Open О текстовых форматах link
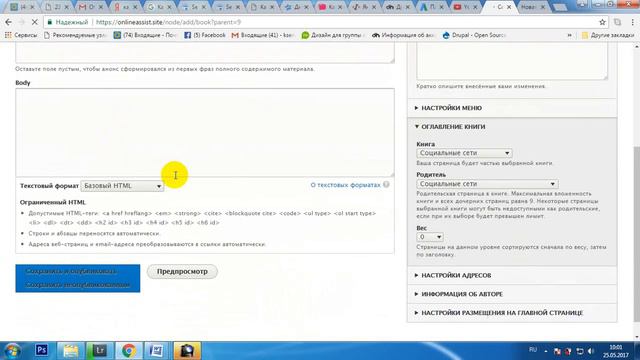640x360 pixels. 345,185
